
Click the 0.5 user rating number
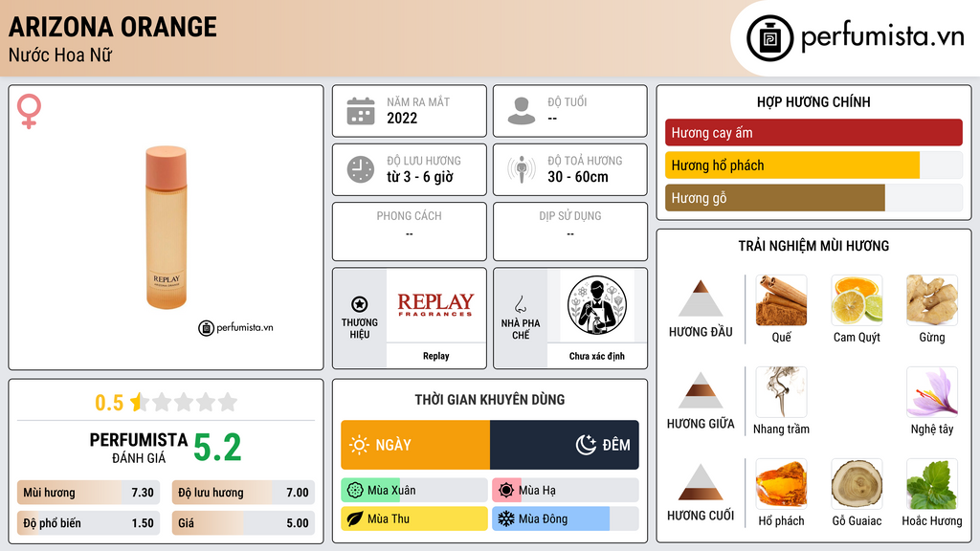tap(109, 403)
